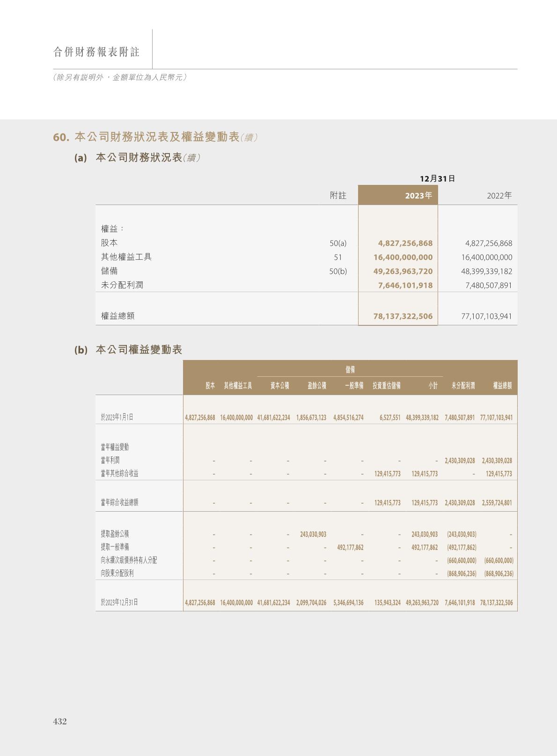Screen dimensions: 557x756
Task: Select the 2022年 column header
Action: point(499,196)
